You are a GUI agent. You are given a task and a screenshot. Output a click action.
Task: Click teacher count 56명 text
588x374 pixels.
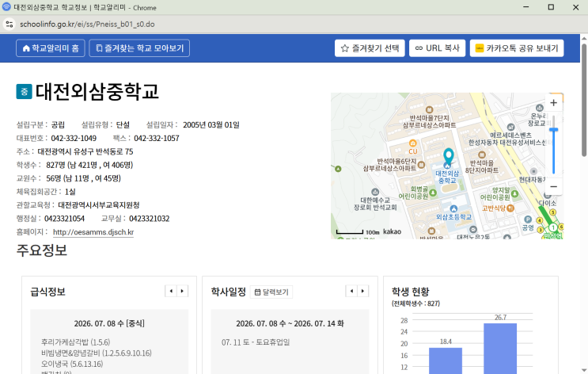tap(83, 178)
